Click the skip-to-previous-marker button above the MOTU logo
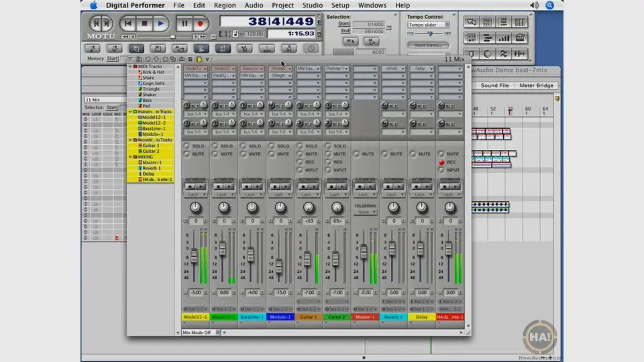The image size is (644, 362). click(x=96, y=24)
